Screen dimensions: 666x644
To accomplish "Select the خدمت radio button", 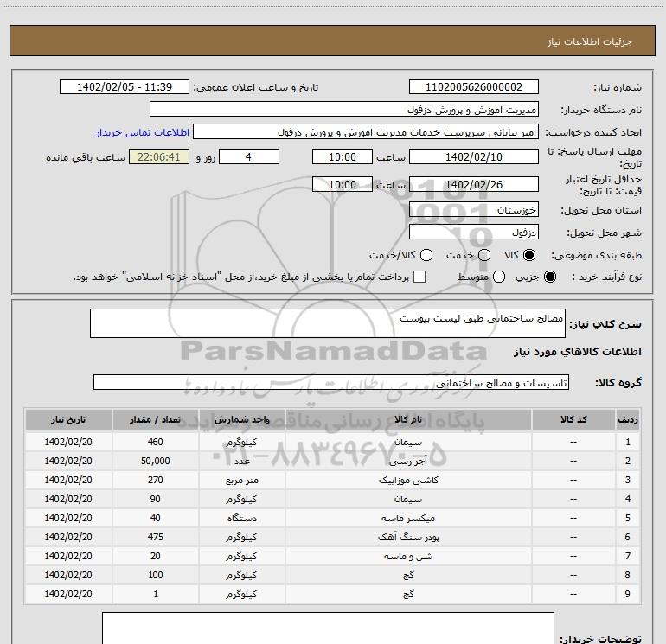I will pyautogui.click(x=484, y=255).
